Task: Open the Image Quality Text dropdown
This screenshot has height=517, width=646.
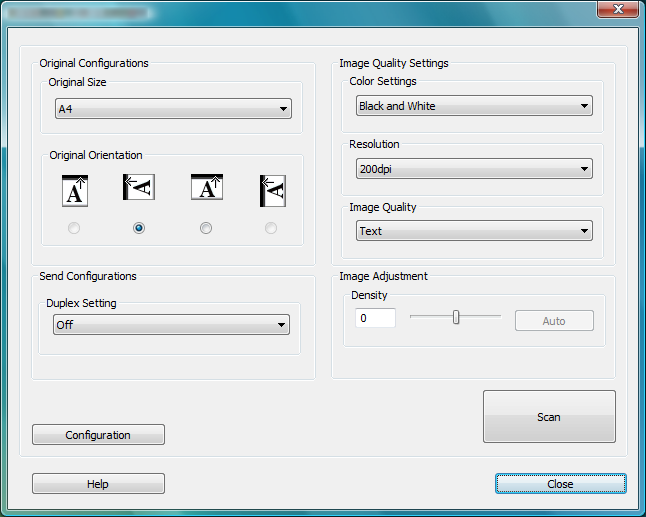Action: (474, 231)
